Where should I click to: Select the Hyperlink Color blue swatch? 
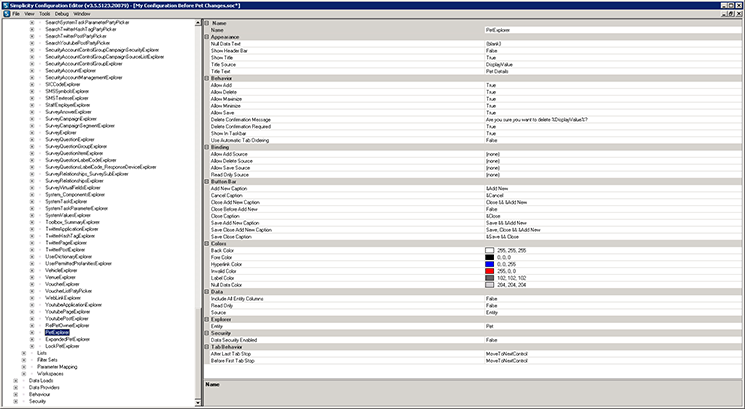point(489,264)
